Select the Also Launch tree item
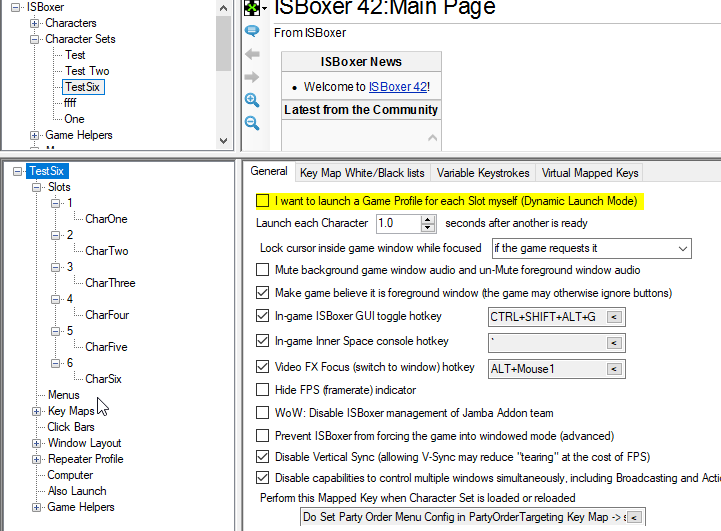 [x=77, y=491]
